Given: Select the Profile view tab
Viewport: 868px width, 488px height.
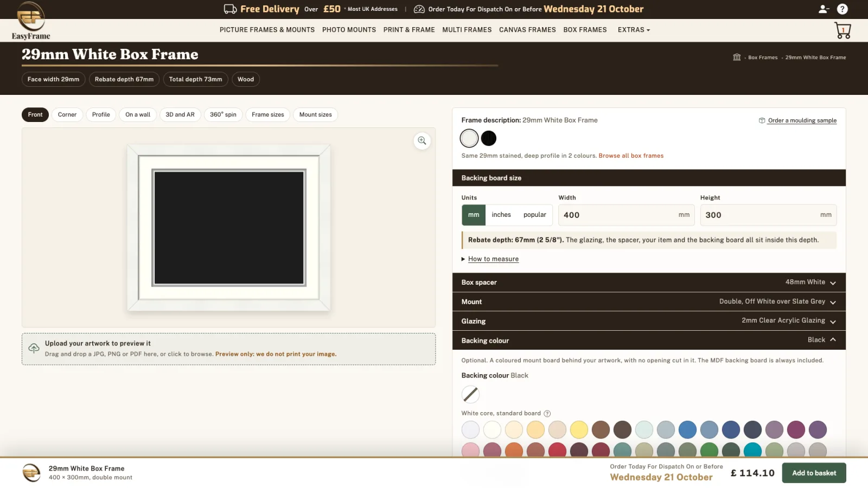Looking at the screenshot, I should pyautogui.click(x=101, y=114).
